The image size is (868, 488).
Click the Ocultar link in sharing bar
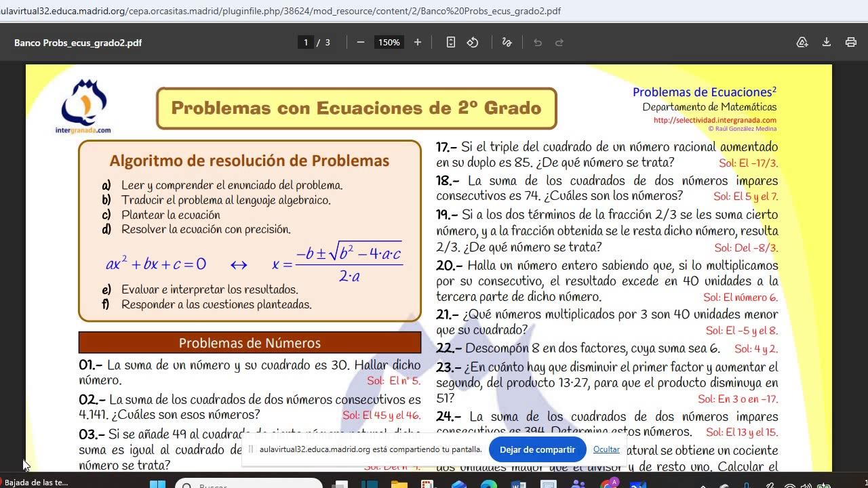click(x=606, y=449)
